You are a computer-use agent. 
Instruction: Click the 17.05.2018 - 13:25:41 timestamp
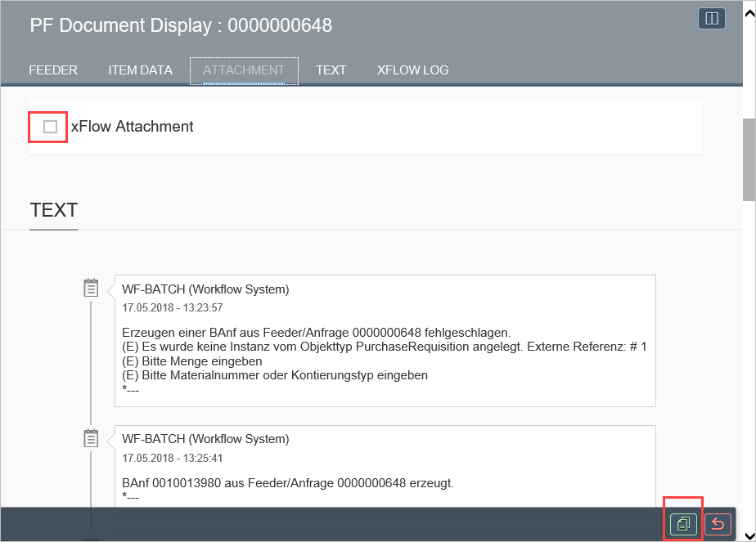(172, 459)
